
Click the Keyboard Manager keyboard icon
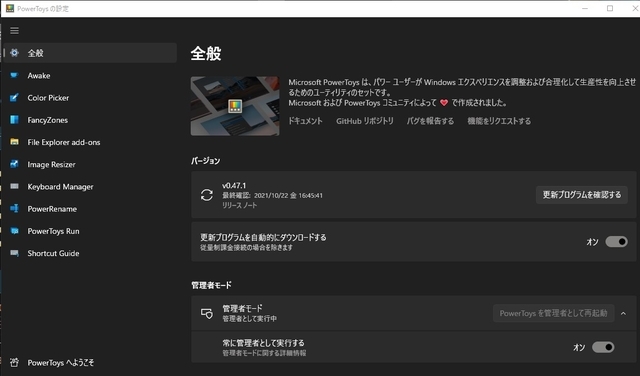pyautogui.click(x=14, y=186)
